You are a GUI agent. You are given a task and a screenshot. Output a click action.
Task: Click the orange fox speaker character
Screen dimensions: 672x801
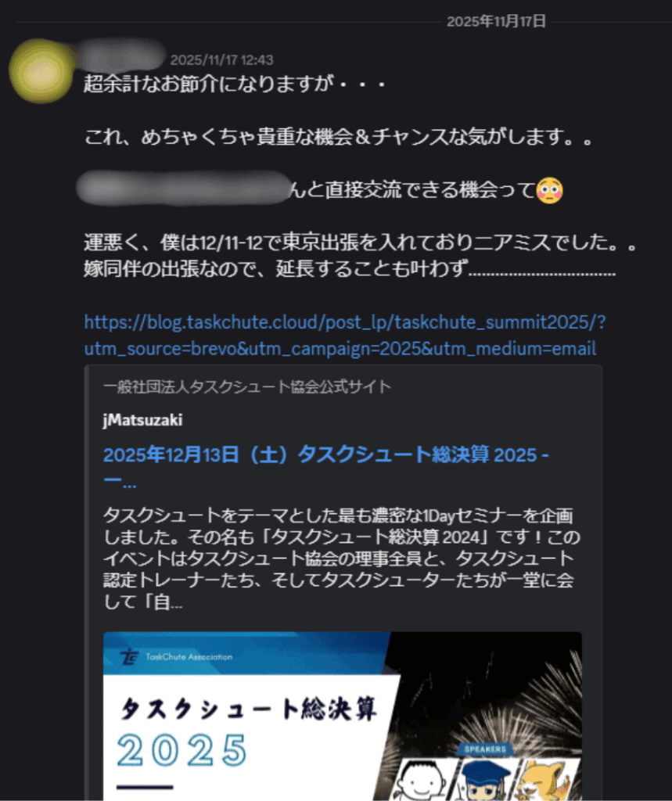click(545, 780)
